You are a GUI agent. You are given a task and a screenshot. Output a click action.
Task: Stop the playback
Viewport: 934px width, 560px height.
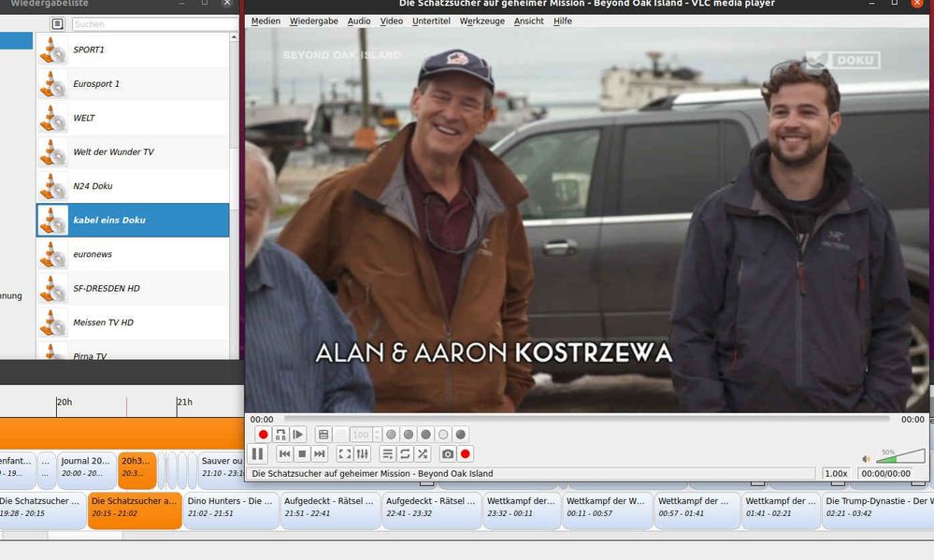point(302,454)
